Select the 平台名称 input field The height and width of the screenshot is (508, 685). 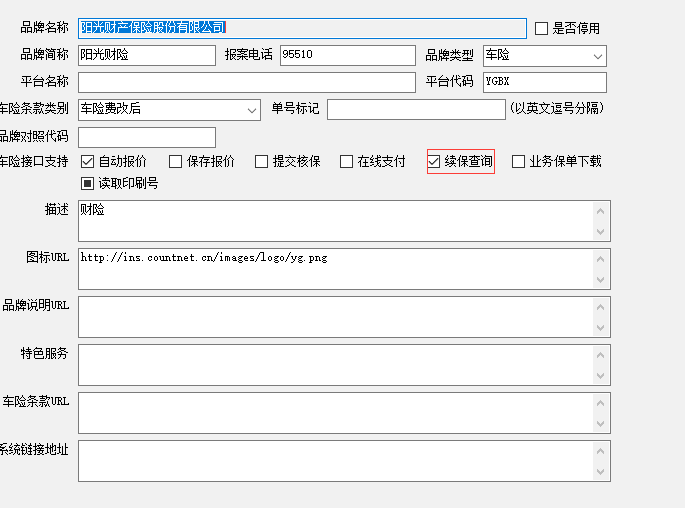coord(247,83)
